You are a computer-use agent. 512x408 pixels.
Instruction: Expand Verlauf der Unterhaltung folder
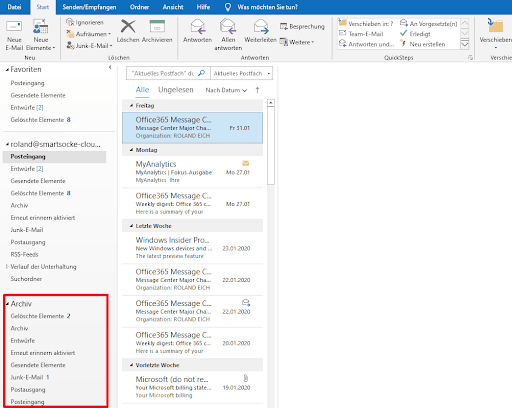(x=7, y=266)
